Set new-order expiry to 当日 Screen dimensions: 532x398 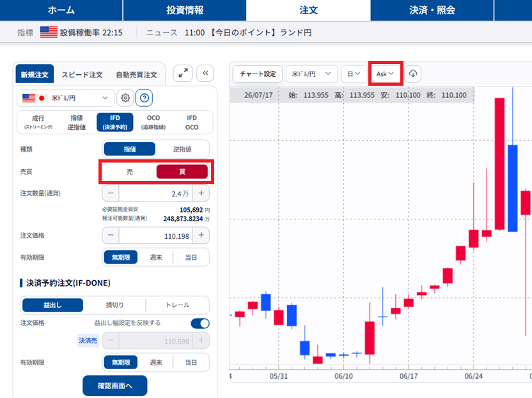(x=191, y=257)
